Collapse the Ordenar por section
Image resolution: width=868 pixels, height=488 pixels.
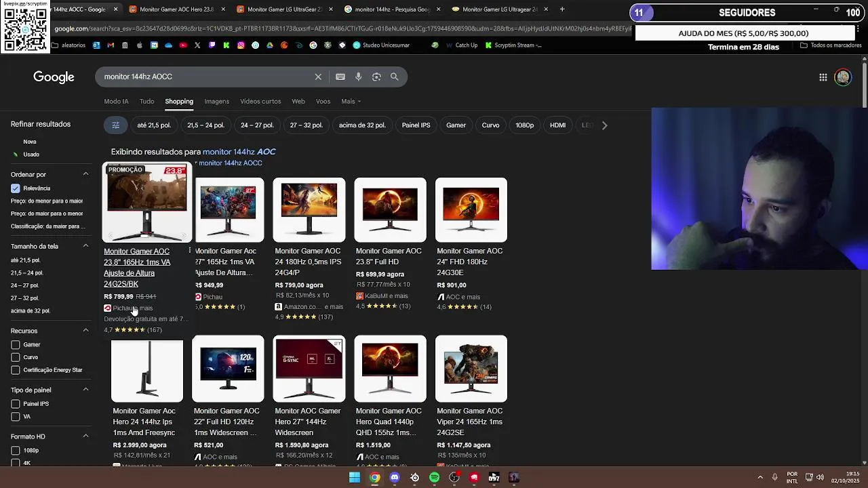[85, 174]
